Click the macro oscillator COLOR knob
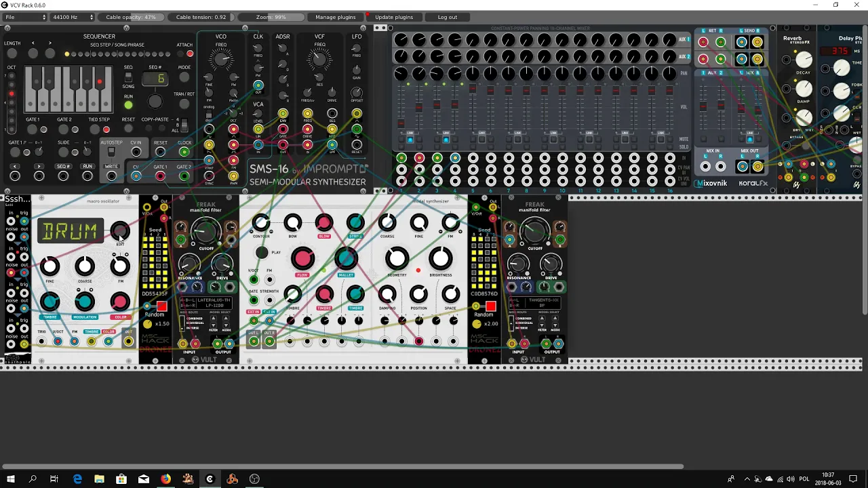This screenshot has height=488, width=868. [x=120, y=302]
